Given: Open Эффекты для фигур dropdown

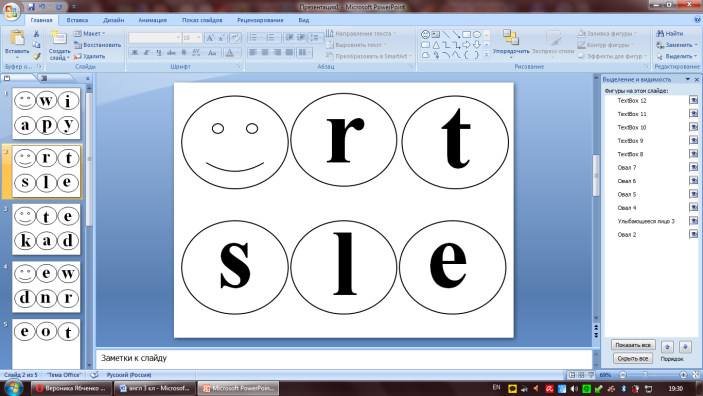Looking at the screenshot, I should [x=612, y=56].
